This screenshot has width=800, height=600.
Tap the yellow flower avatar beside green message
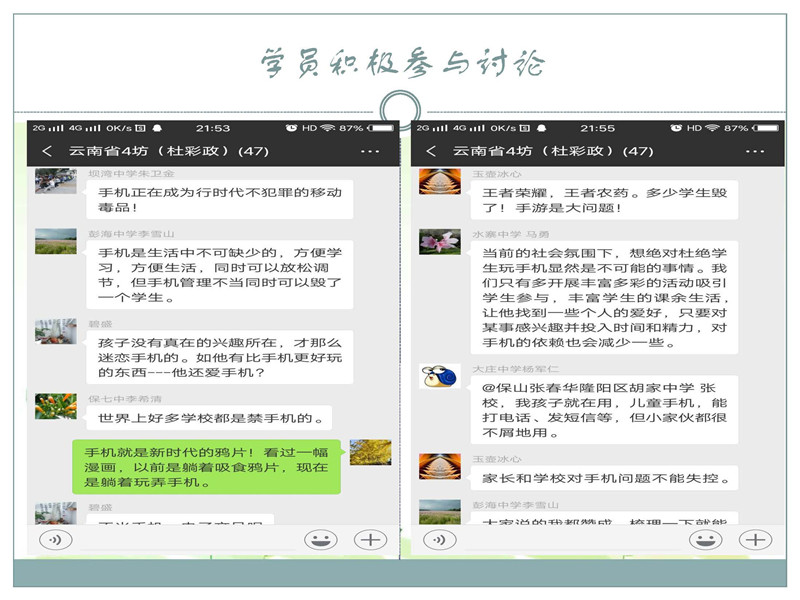(370, 452)
